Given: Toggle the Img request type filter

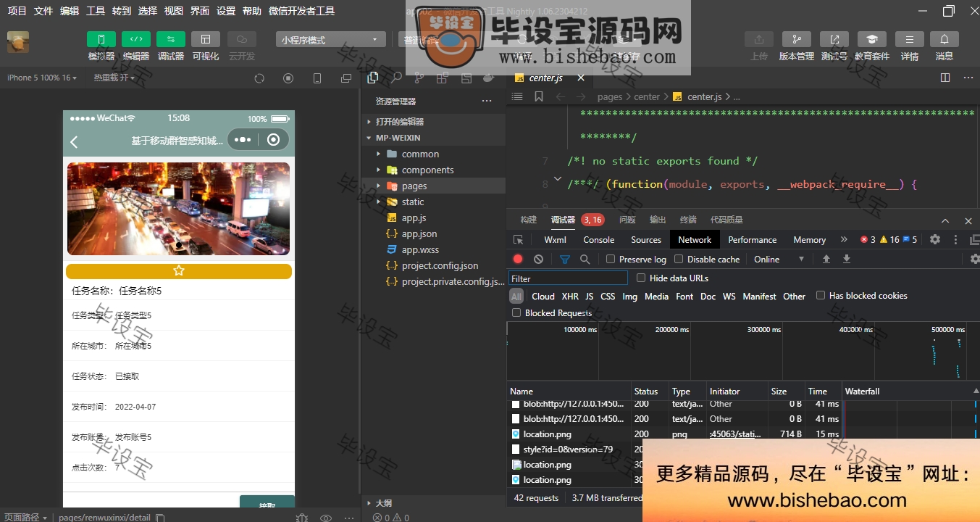Looking at the screenshot, I should pos(629,296).
